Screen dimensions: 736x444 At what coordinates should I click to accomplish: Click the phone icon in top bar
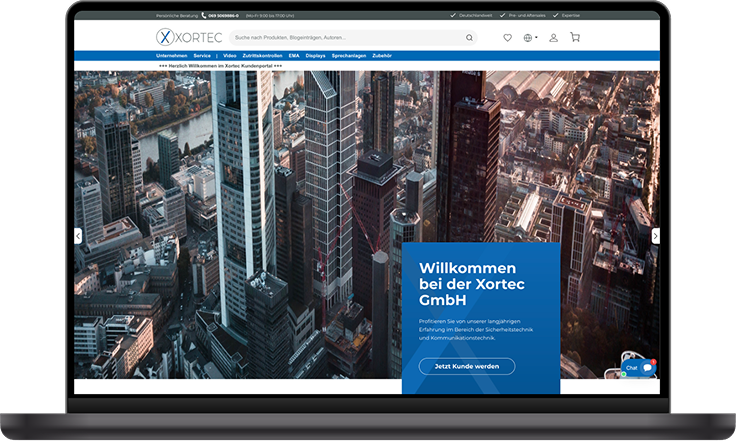[x=204, y=16]
